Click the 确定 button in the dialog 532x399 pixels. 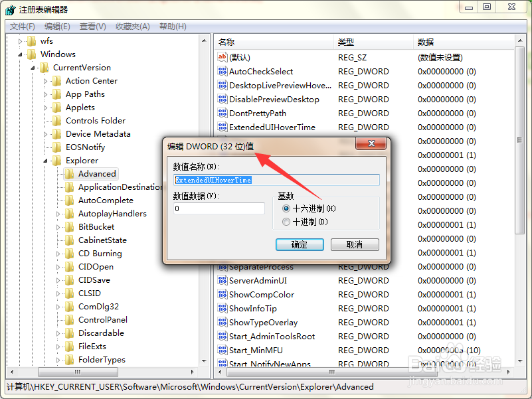298,244
